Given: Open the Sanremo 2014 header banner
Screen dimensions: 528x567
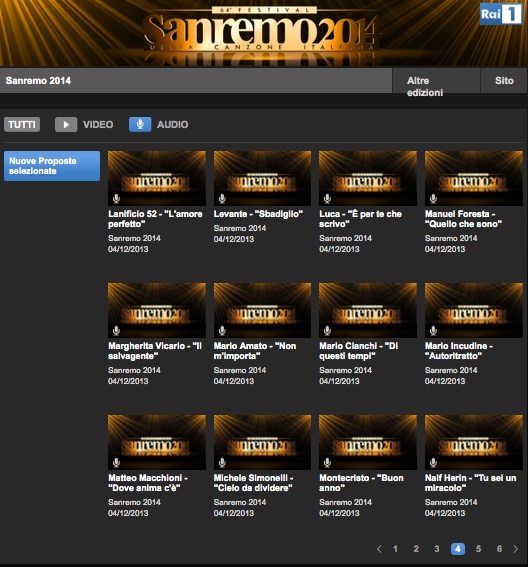Looking at the screenshot, I should (x=264, y=33).
